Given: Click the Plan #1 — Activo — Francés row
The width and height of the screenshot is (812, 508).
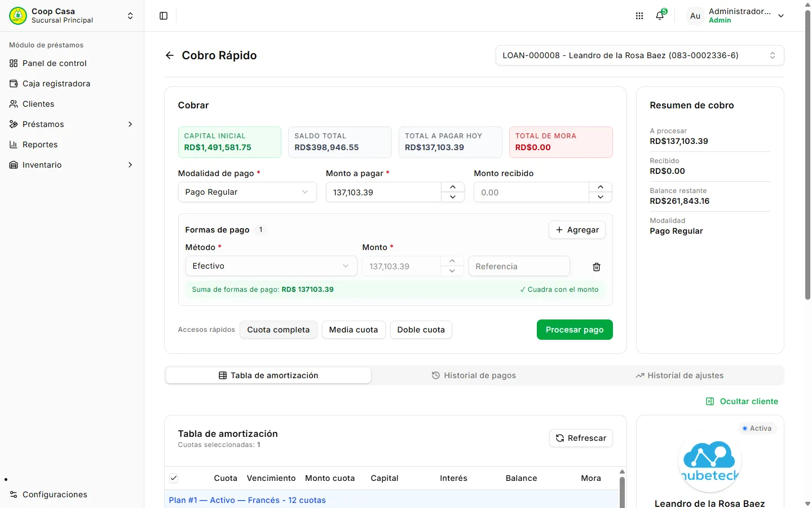Looking at the screenshot, I should click(392, 500).
